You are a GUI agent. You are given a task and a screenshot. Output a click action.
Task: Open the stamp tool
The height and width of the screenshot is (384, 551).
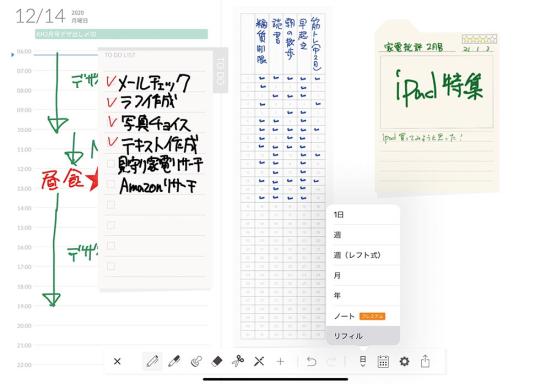pos(196,361)
